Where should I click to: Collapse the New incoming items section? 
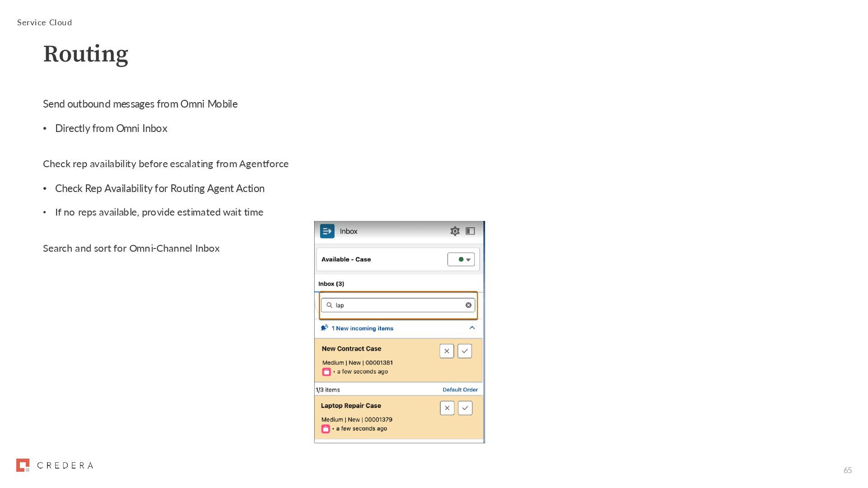coord(472,328)
